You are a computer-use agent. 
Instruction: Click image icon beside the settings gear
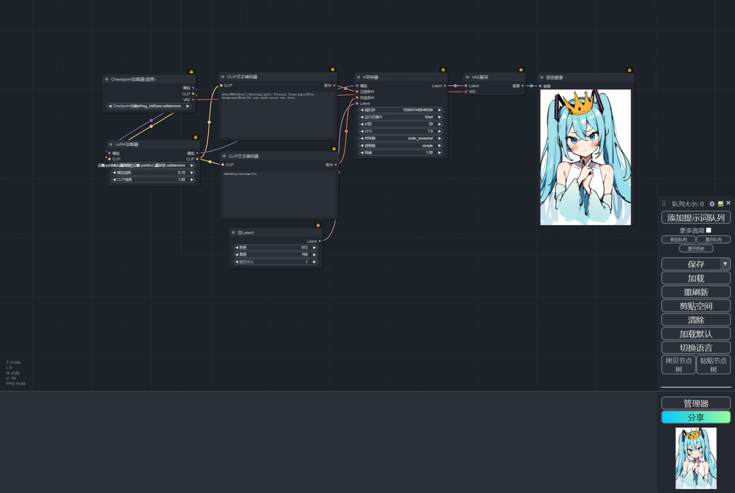click(x=720, y=204)
